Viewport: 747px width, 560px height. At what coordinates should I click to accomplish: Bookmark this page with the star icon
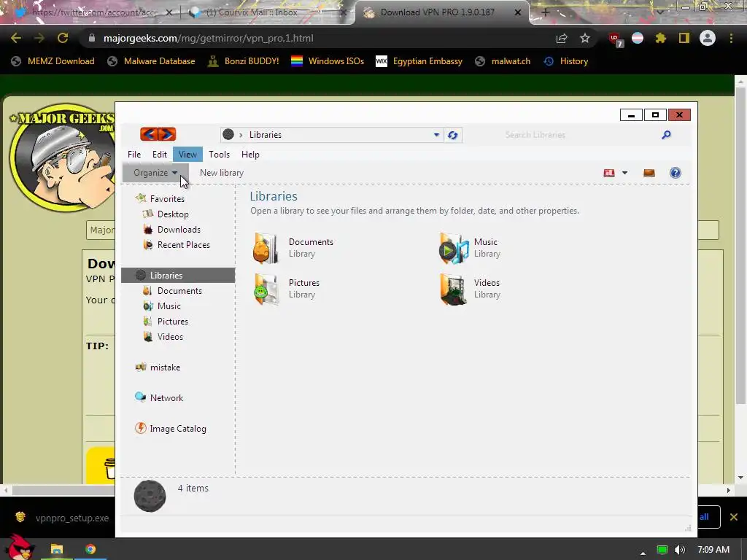585,38
